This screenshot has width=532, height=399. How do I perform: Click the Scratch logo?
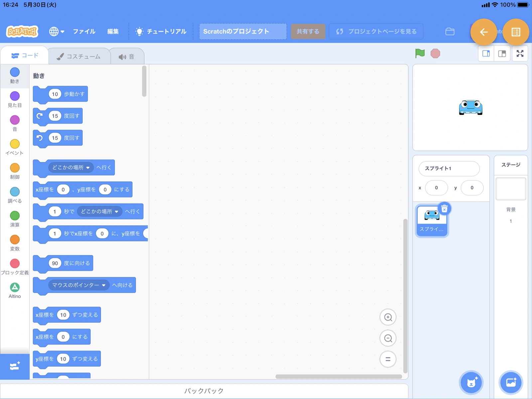22,32
